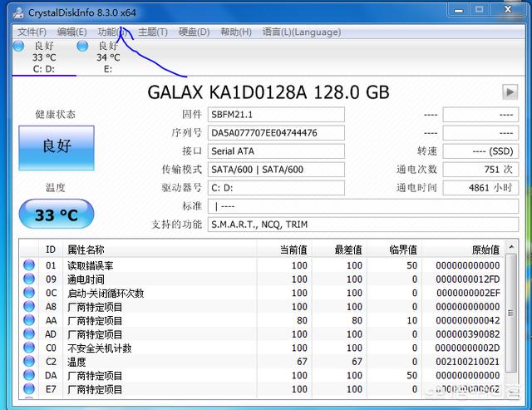Viewport: 532px width, 410px height.
Task: Open the 硬盘(D) menu
Action: pos(194,32)
